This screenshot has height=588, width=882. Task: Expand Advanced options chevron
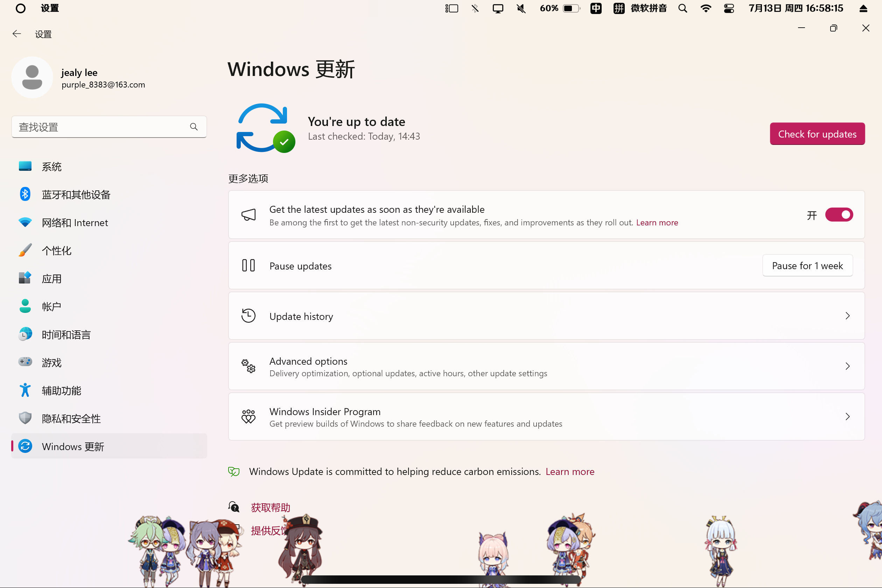click(x=847, y=366)
